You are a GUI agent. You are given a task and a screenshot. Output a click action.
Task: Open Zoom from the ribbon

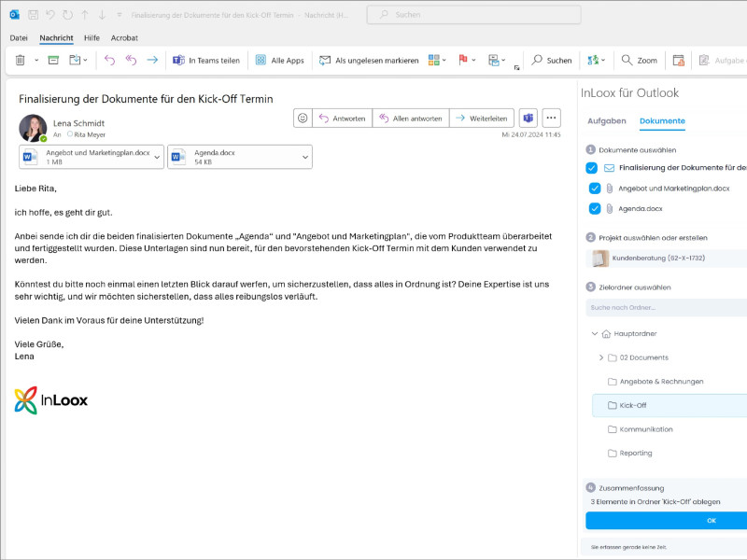(640, 61)
